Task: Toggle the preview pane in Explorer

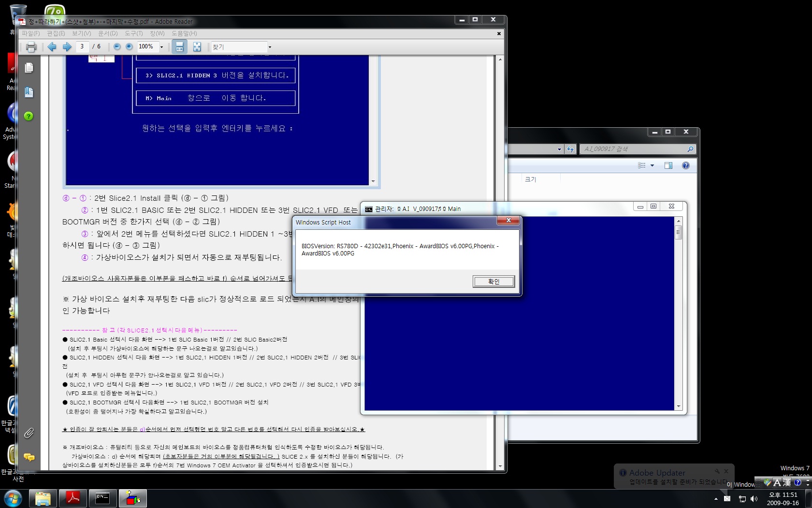Action: pos(668,165)
